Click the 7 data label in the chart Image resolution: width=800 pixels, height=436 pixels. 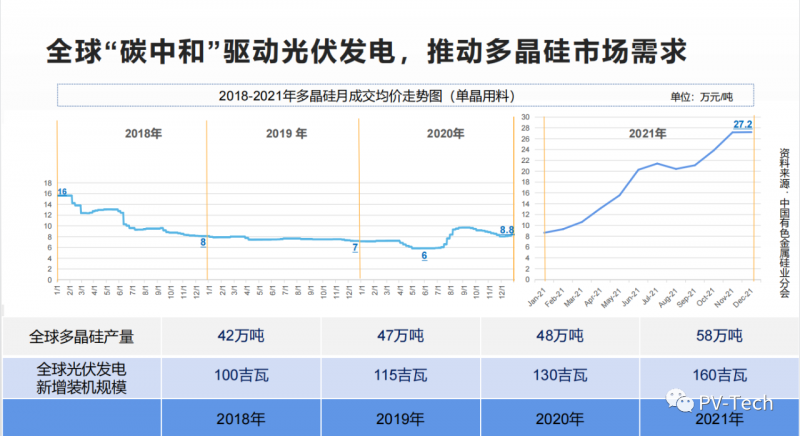tap(355, 246)
